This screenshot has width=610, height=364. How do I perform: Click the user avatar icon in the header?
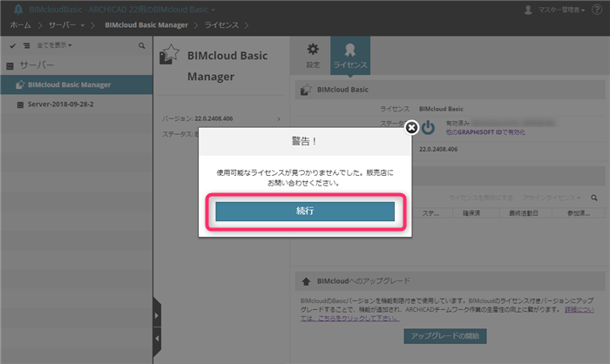coord(528,10)
